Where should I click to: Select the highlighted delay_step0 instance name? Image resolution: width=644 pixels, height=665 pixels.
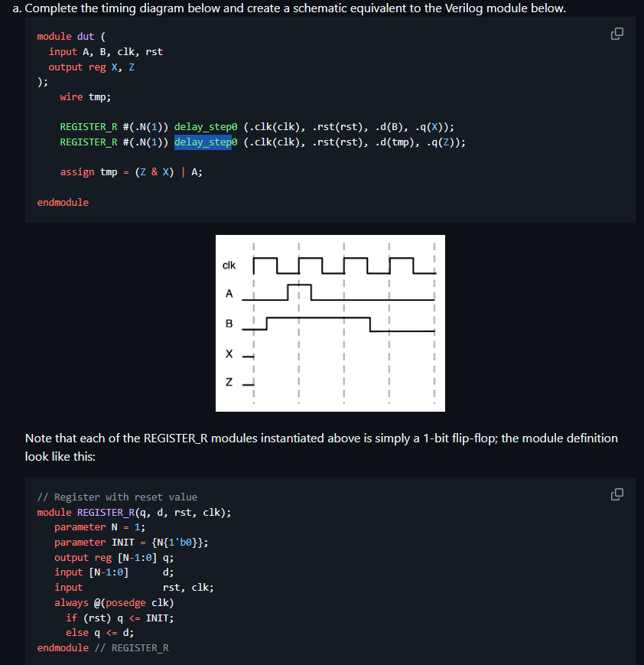pos(204,142)
